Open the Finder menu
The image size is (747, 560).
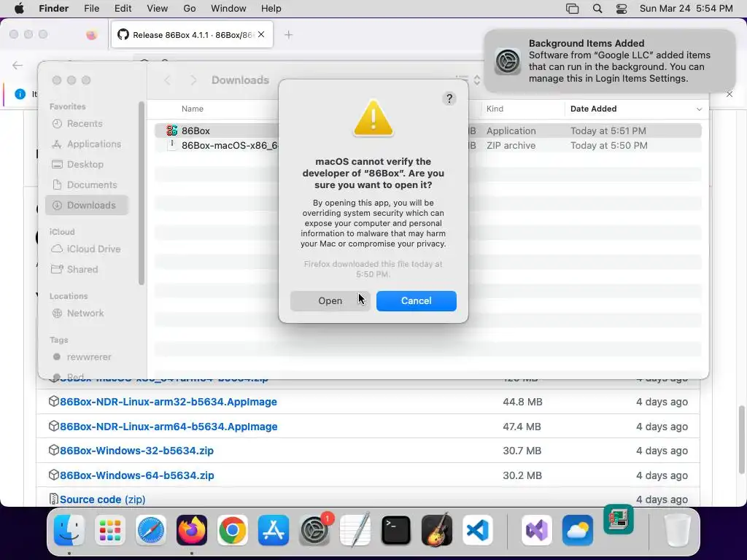(53, 9)
